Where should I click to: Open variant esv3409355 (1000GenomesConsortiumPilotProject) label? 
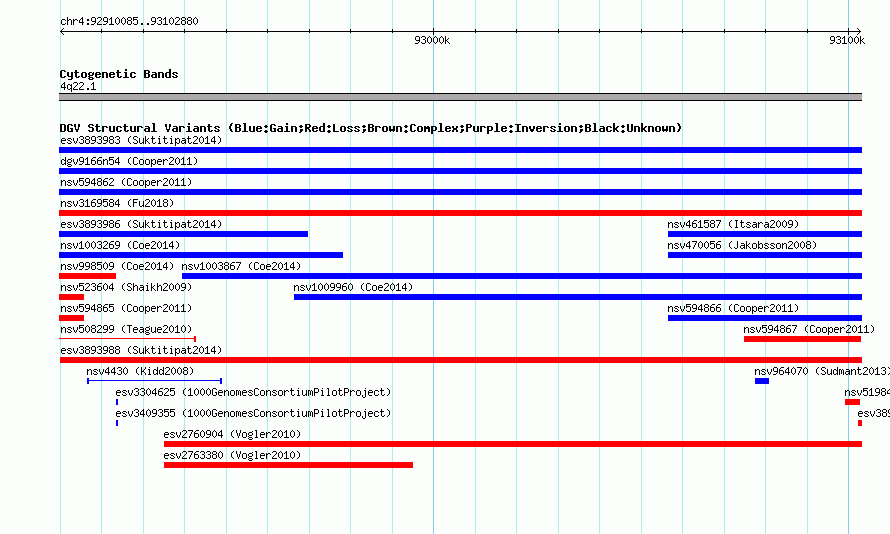253,413
